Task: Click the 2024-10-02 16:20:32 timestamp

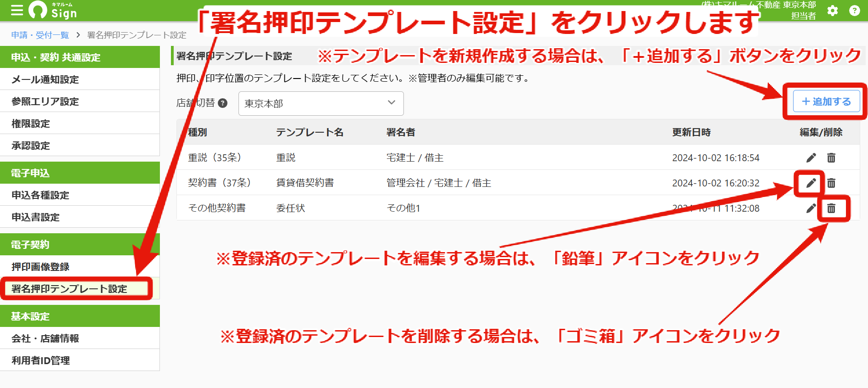Action: pyautogui.click(x=716, y=183)
